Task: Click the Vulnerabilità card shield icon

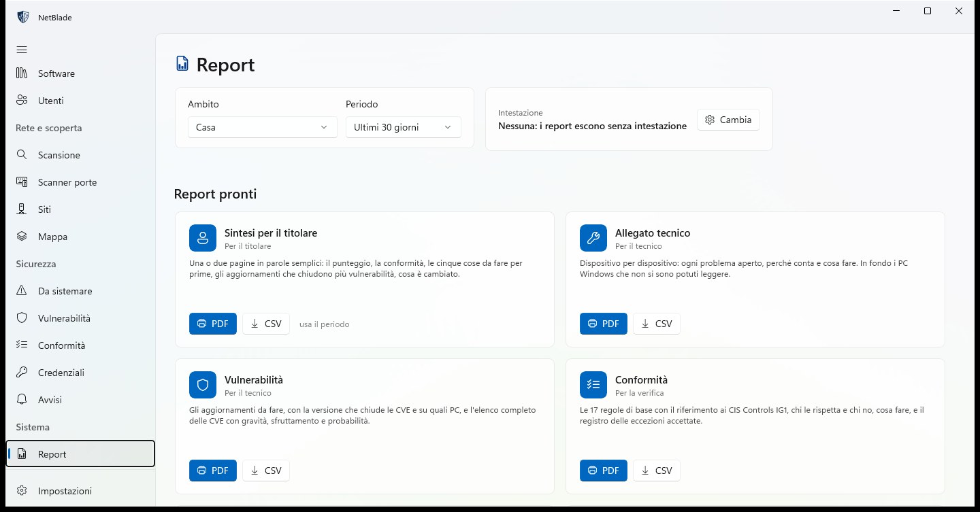Action: point(202,385)
